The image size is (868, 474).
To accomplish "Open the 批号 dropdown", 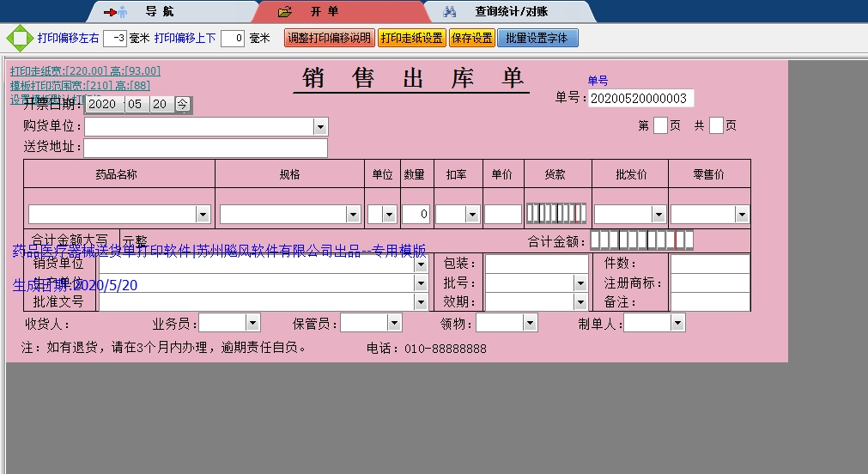I will 580,283.
